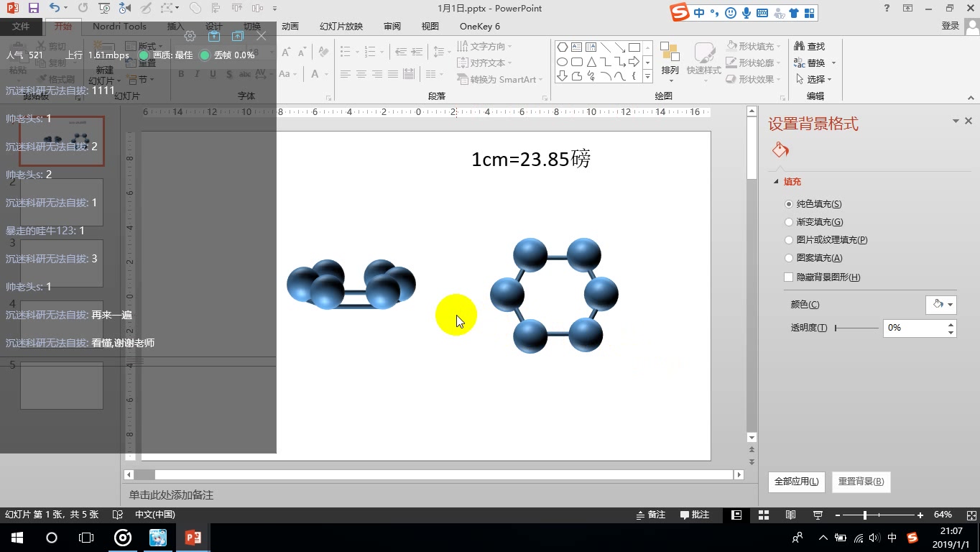This screenshot has width=980, height=552.
Task: Open the Animations (动画) ribbon tab
Action: click(290, 27)
